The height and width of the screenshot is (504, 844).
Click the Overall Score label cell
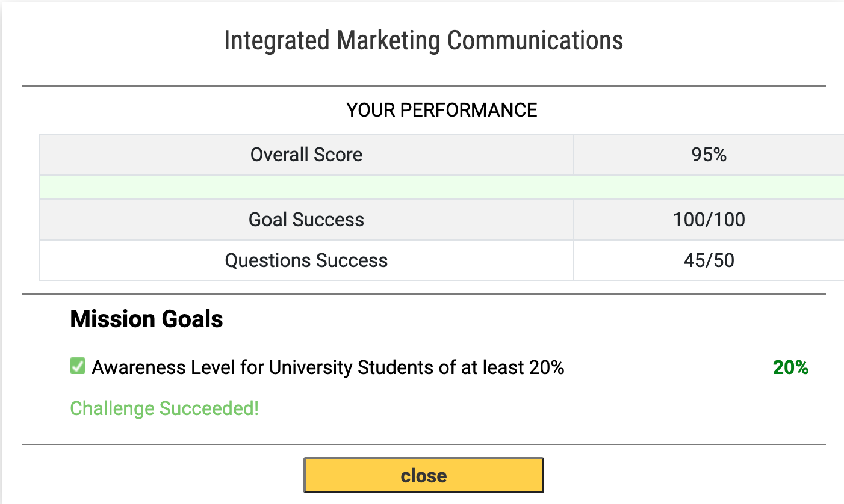point(306,155)
